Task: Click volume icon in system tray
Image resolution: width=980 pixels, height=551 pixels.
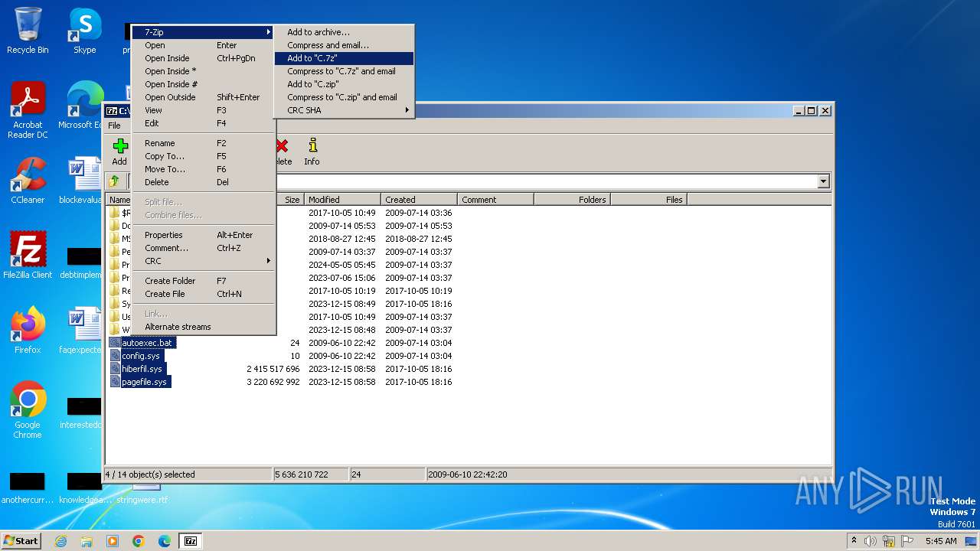Action: point(870,541)
